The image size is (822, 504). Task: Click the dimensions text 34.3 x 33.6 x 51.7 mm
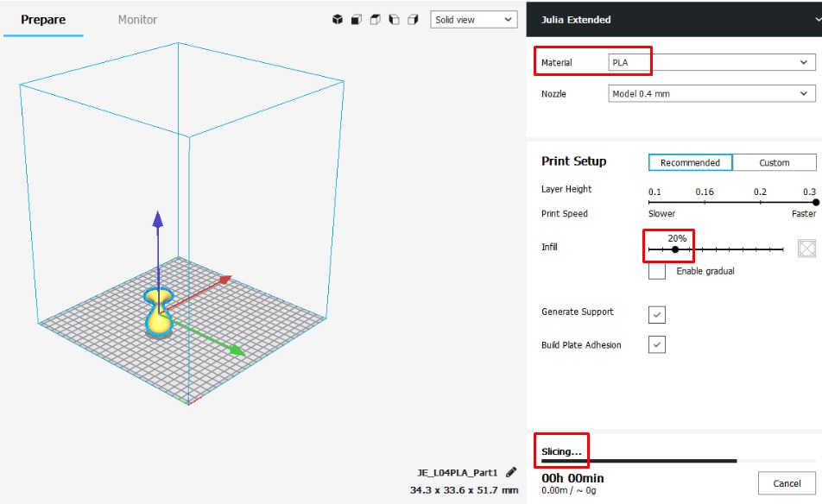[464, 490]
